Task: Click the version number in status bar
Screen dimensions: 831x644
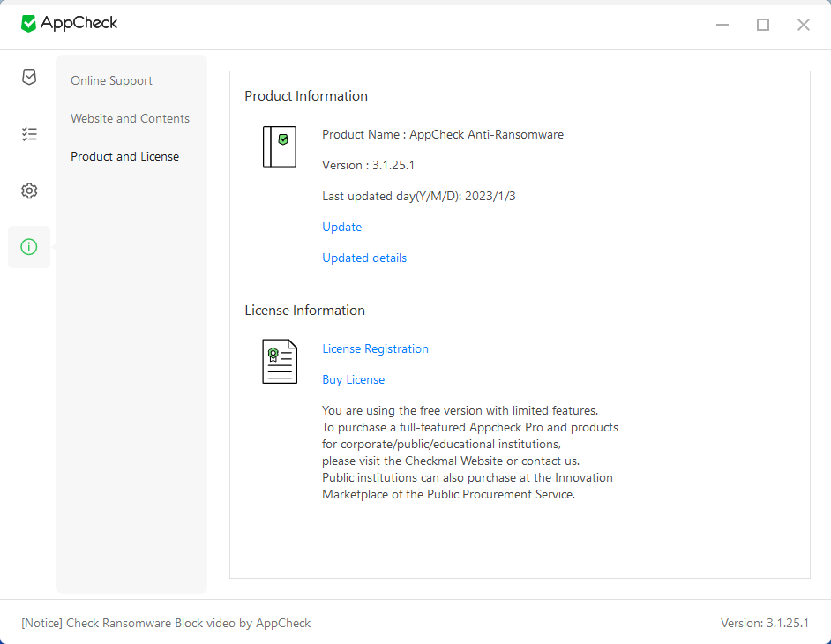Action: 764,623
